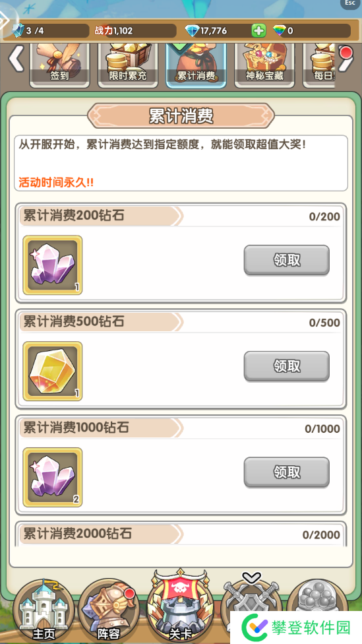The width and height of the screenshot is (362, 644).
Task: Inspect the yellow gem reward item
Action: (x=53, y=371)
